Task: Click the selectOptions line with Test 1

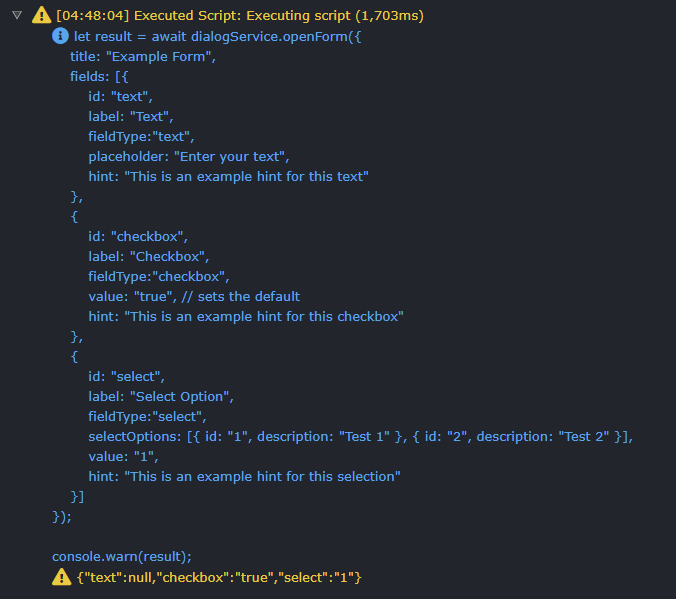Action: (x=360, y=436)
